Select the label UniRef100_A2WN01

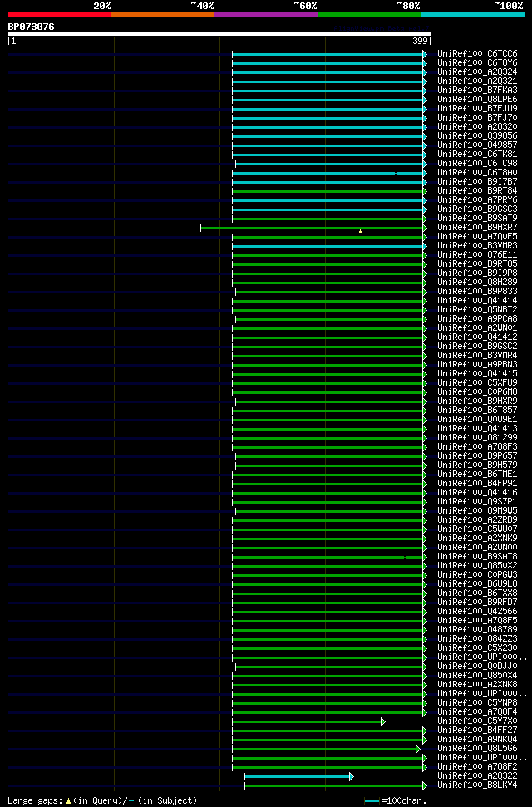tap(477, 327)
